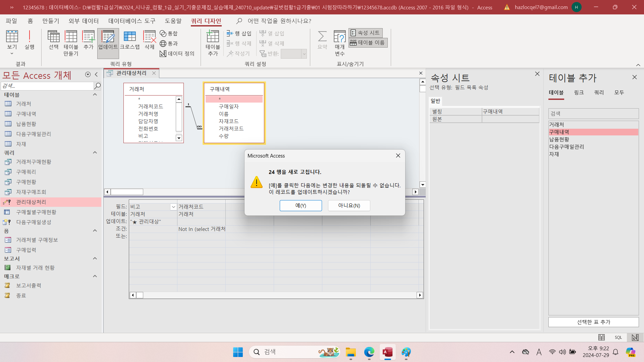Click the 아니요(N) button in dialog
This screenshot has height=362, width=644.
pos(349,205)
